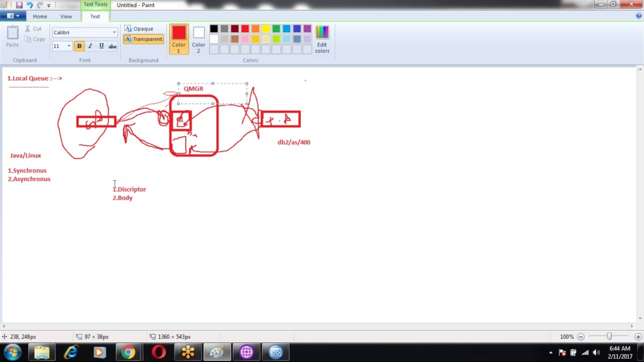Open the volume speaker tray icon

(x=597, y=352)
